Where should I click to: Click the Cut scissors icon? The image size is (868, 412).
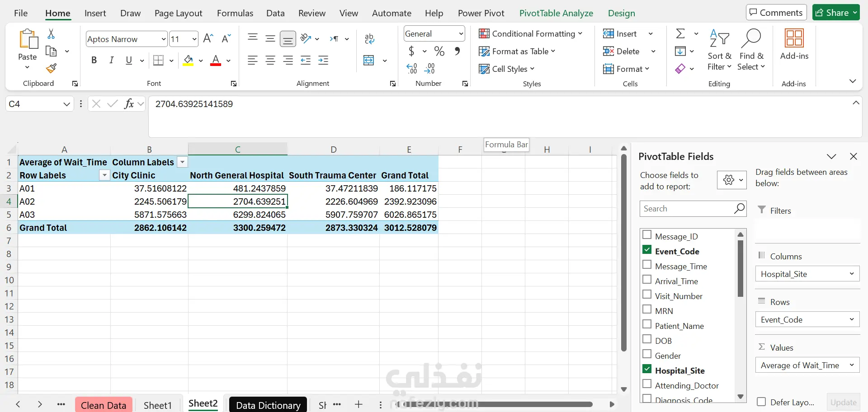tap(51, 34)
